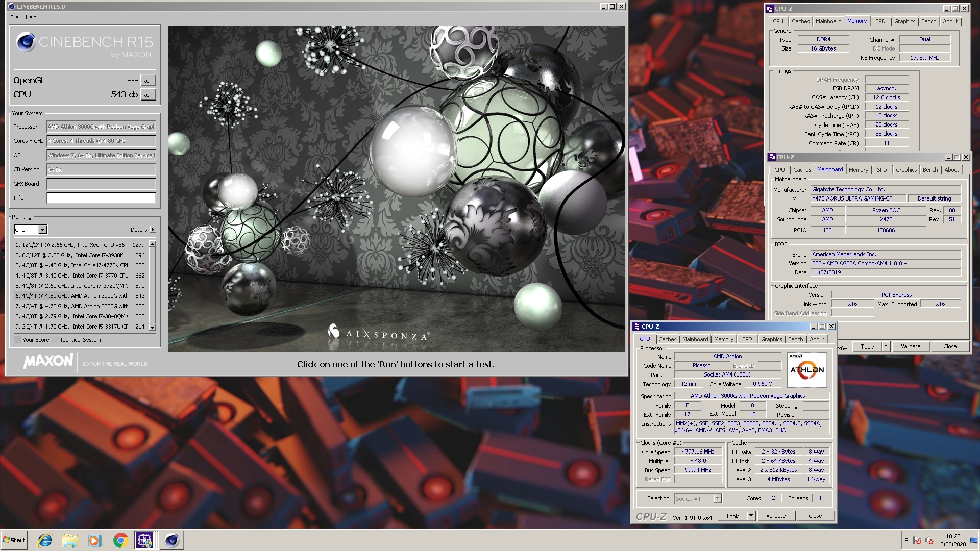980x551 pixels.
Task: Open Socket #1 selection dropdown
Action: click(717, 499)
